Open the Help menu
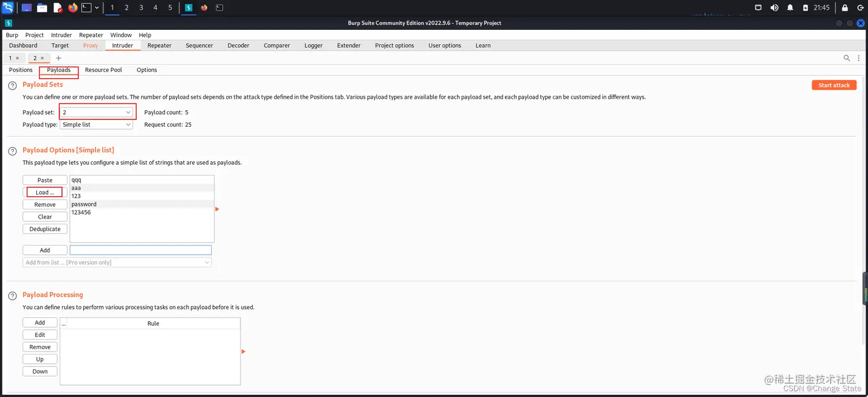This screenshot has height=397, width=868. tap(145, 35)
